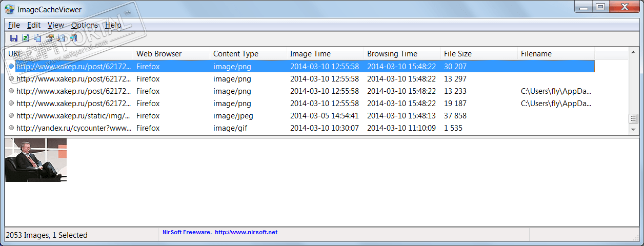Open the Help menu

[x=113, y=25]
